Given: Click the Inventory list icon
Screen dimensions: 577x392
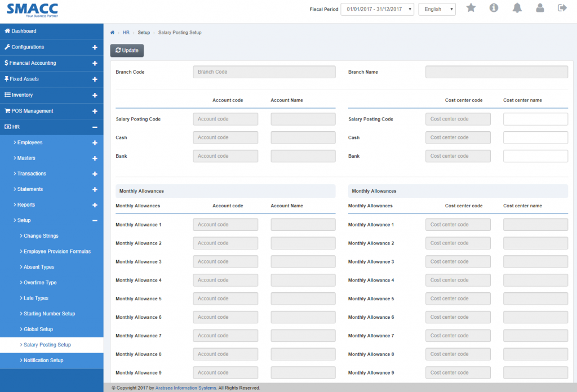Looking at the screenshot, I should [x=6, y=95].
